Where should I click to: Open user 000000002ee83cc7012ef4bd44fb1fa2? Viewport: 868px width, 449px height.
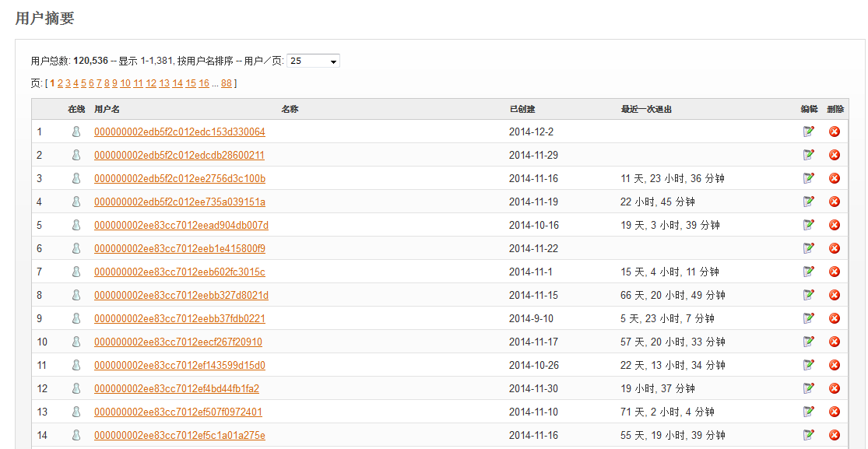[177, 388]
